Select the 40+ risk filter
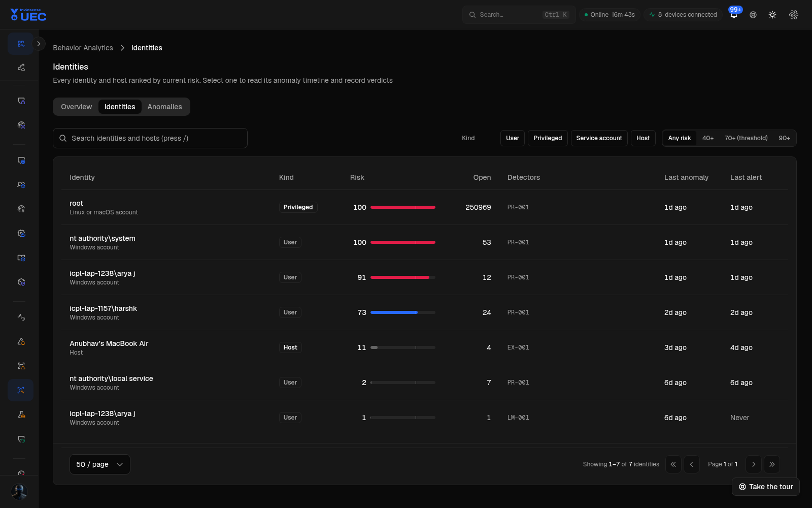The width and height of the screenshot is (812, 508). (708, 138)
